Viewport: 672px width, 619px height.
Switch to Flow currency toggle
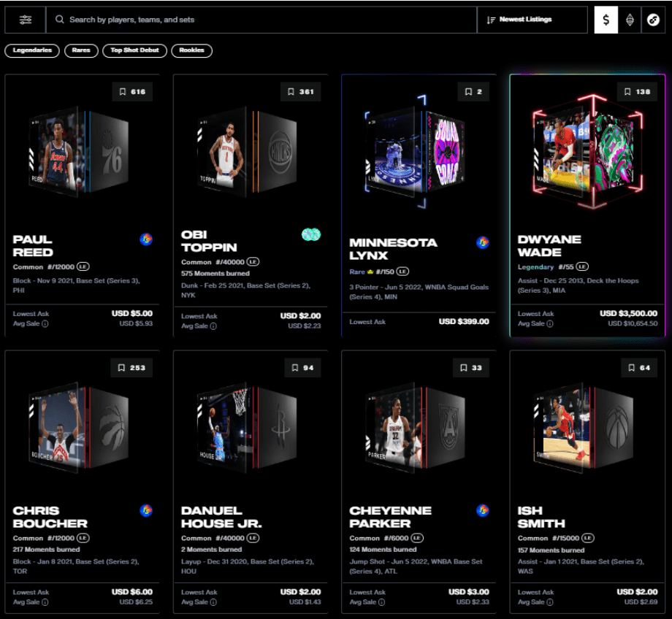[x=653, y=20]
